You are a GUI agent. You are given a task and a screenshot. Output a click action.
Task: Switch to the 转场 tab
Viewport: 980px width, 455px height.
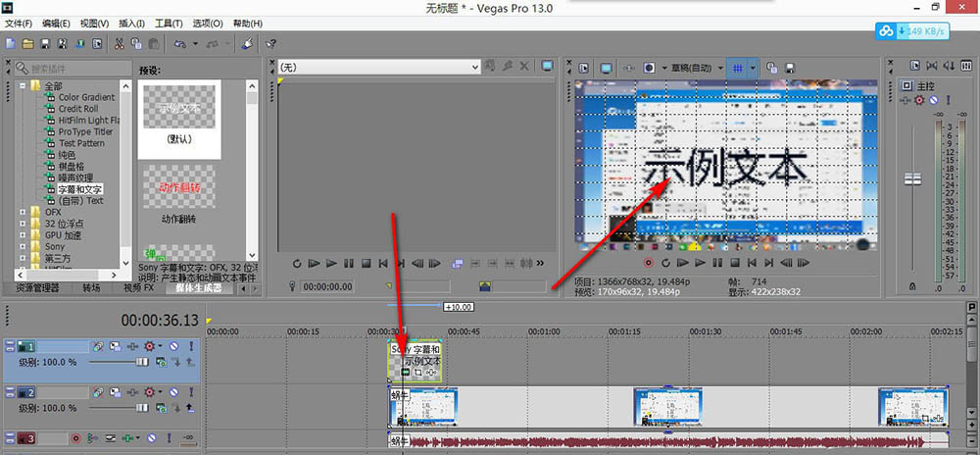91,288
